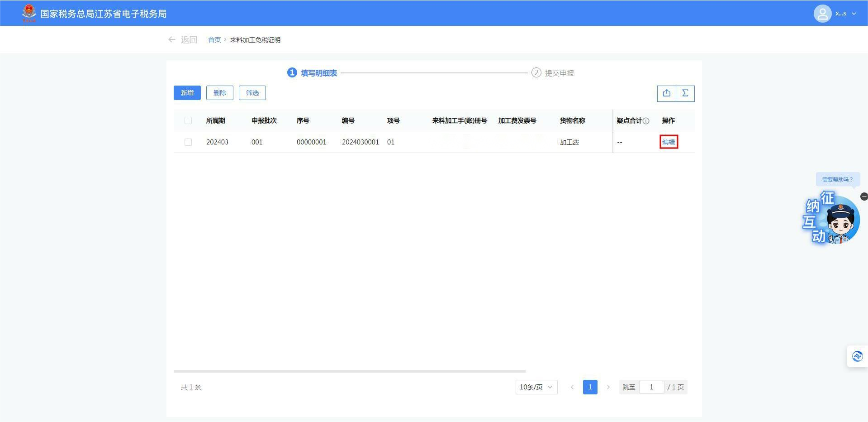Click the horizontal table scrollbar
868x422 pixels.
349,371
